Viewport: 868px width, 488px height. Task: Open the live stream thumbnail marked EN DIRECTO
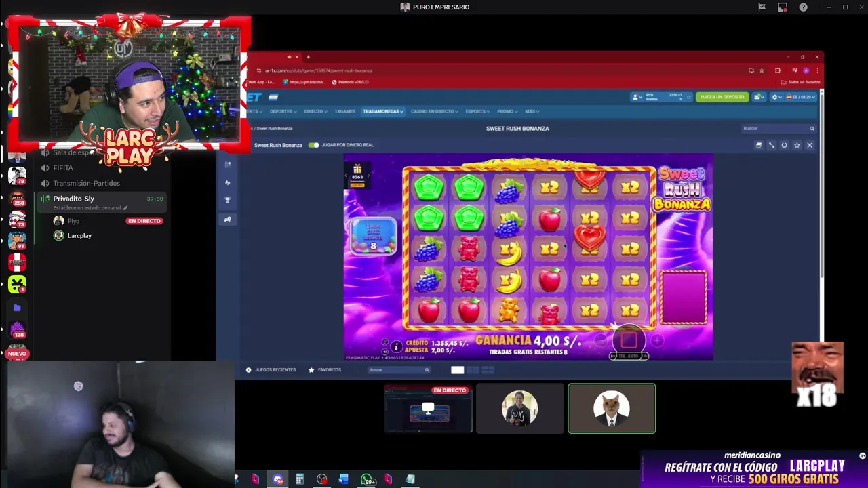[429, 409]
